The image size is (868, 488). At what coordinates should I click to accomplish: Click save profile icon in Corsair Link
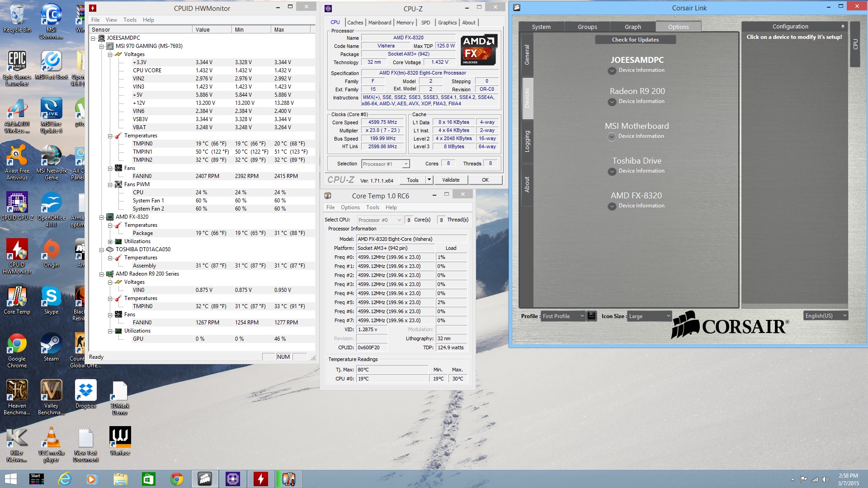click(x=591, y=316)
